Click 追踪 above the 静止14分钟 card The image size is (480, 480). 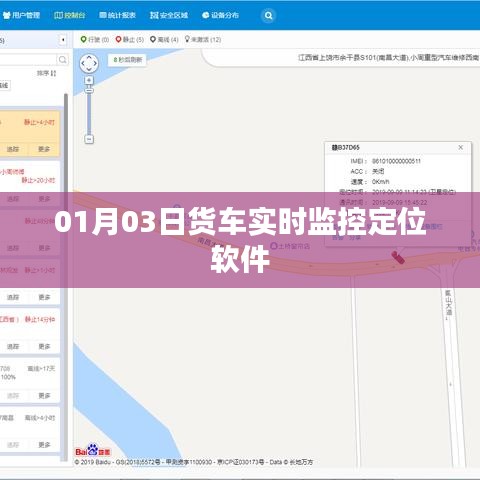click(13, 297)
